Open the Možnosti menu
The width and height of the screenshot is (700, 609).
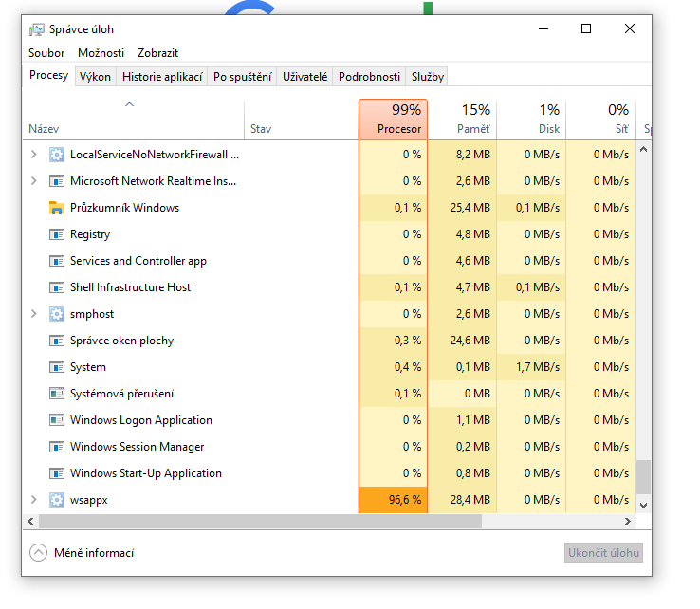point(101,53)
